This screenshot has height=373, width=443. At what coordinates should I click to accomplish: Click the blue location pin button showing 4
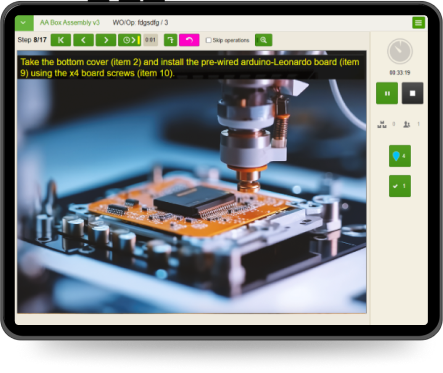[400, 156]
